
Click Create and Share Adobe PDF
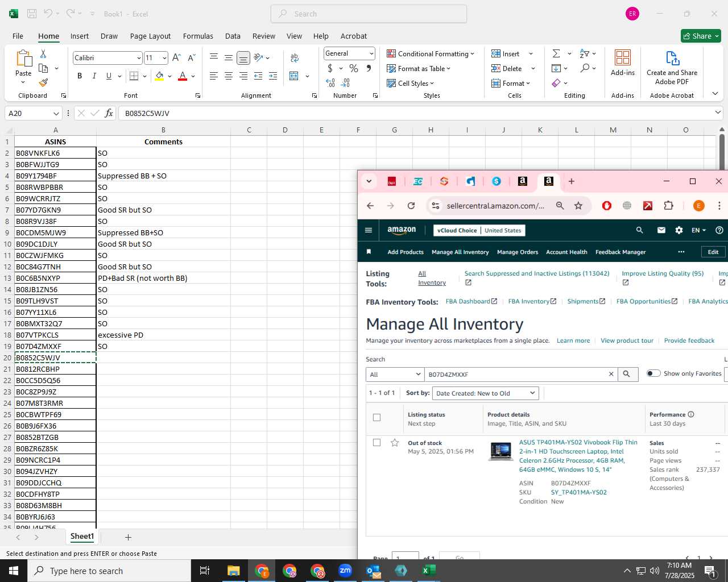tap(672, 67)
